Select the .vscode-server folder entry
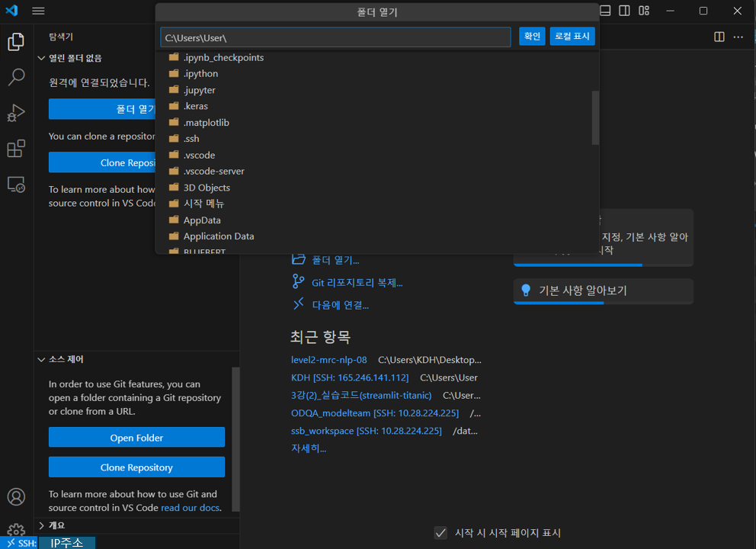 (377, 172)
